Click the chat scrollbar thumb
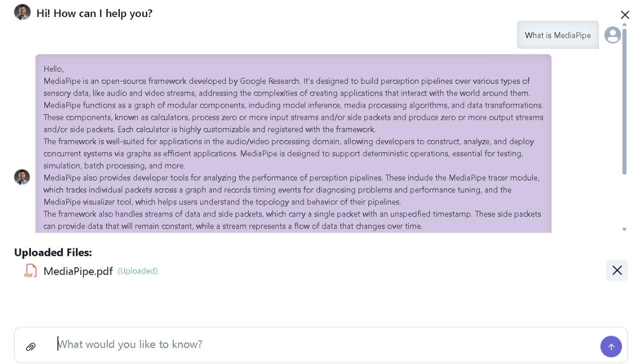The image size is (639, 364). 624,100
